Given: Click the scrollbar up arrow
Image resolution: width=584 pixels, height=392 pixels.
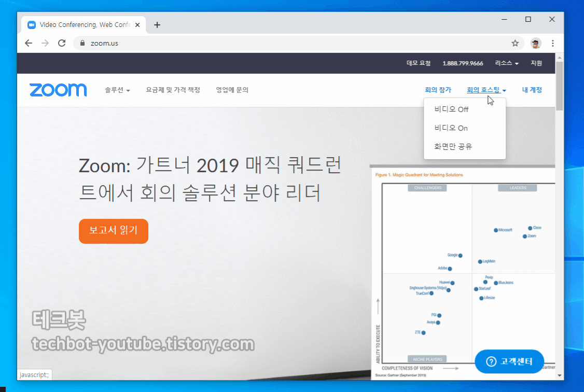Looking at the screenshot, I should pyautogui.click(x=560, y=58).
